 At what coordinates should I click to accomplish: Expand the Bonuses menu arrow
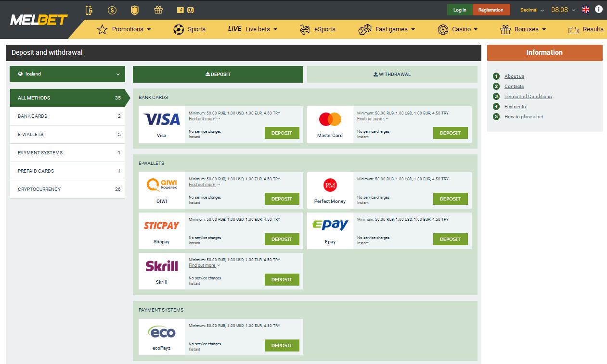pos(544,29)
